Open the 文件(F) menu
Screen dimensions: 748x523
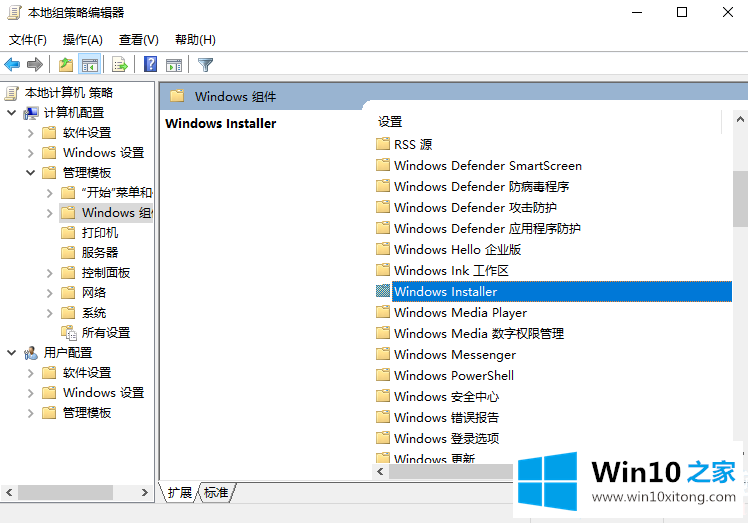pos(28,40)
